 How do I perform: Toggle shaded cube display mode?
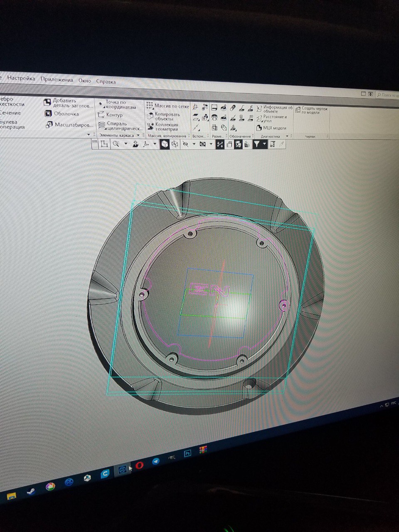165,144
